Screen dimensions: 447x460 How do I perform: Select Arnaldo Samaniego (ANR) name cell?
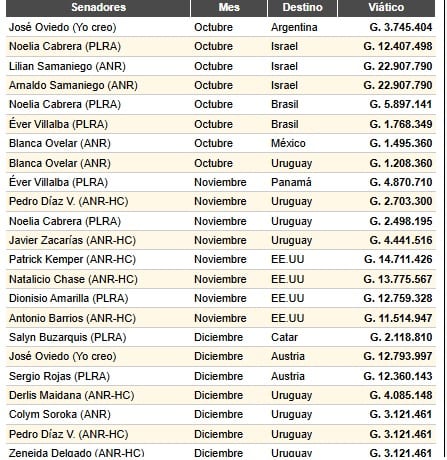pyautogui.click(x=73, y=85)
